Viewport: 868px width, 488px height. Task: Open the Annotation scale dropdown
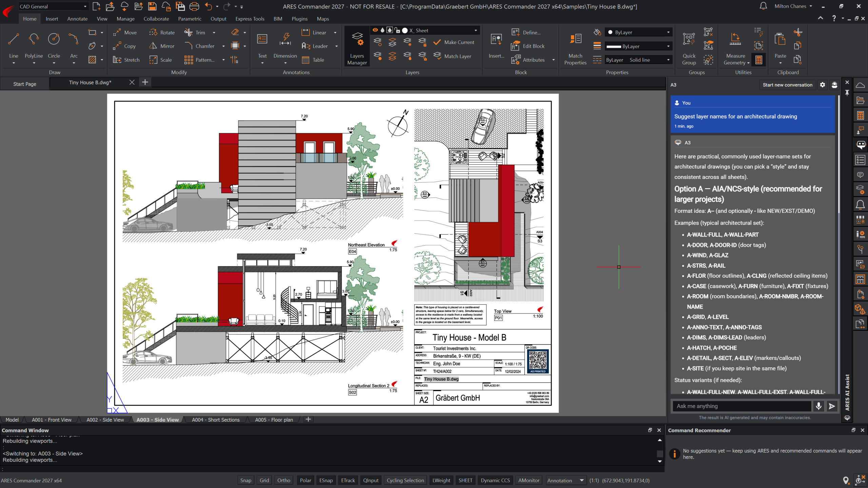(x=581, y=480)
